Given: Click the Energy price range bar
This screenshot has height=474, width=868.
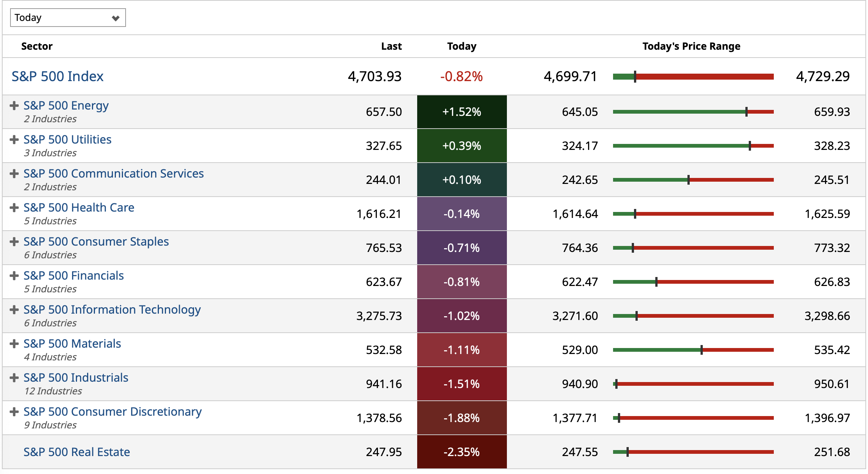Looking at the screenshot, I should point(693,112).
